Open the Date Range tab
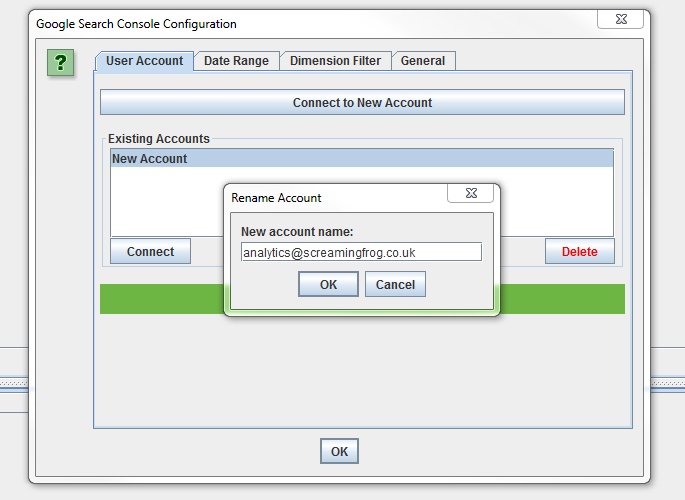Image resolution: width=685 pixels, height=500 pixels. (236, 61)
